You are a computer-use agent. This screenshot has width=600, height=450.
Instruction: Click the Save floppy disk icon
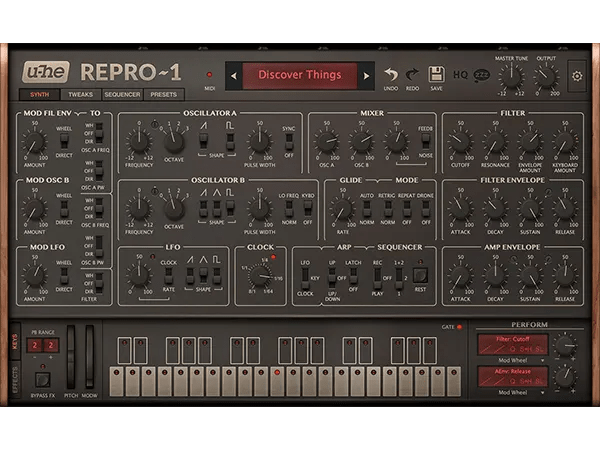(x=436, y=74)
